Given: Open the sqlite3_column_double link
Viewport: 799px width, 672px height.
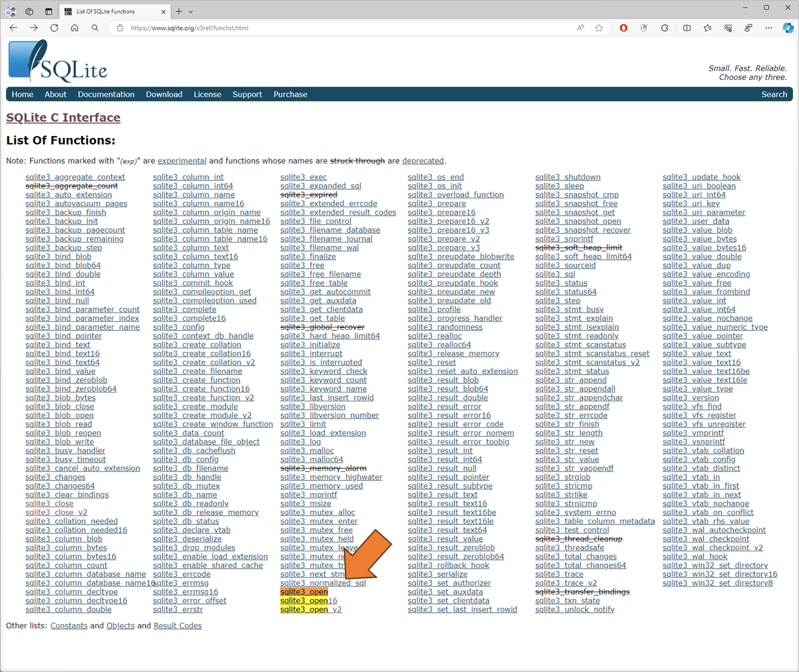Looking at the screenshot, I should (69, 610).
